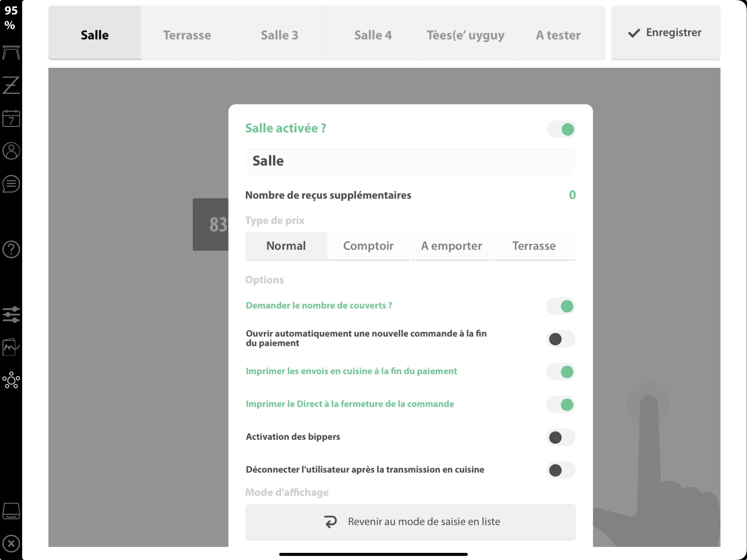This screenshot has width=747, height=560.
Task: Open the tables view icon in sidebar
Action: coord(11,53)
